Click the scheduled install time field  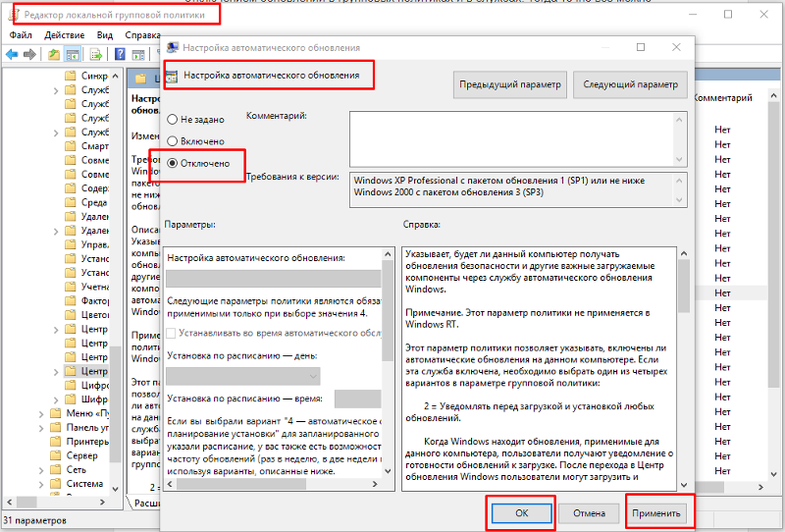click(x=357, y=399)
